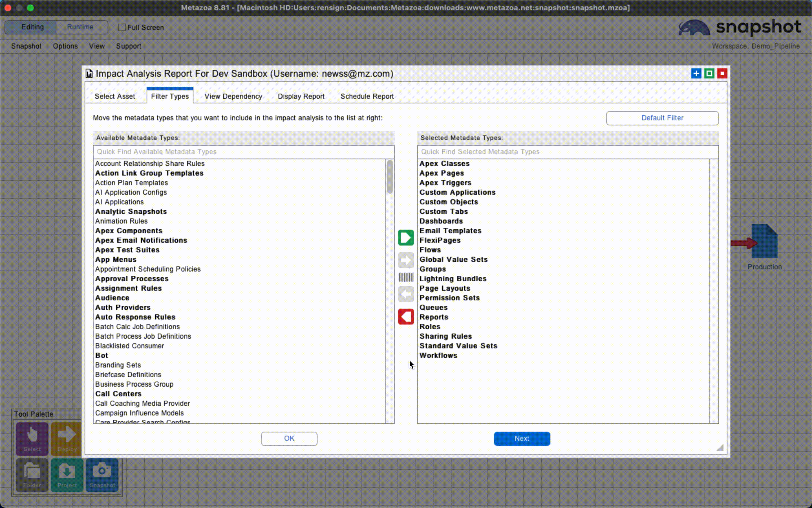The width and height of the screenshot is (812, 508).
Task: Select the Folder tool in Tool Palette
Action: (32, 475)
